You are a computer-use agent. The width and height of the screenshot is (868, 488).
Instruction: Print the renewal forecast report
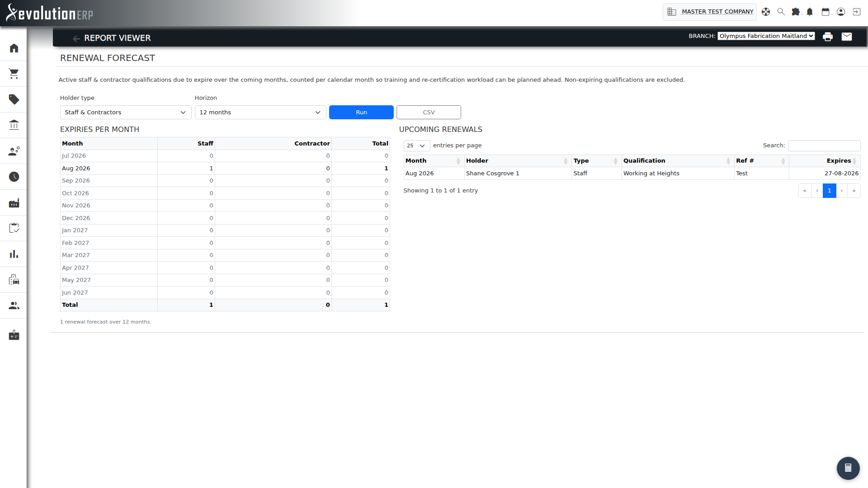[x=828, y=37]
